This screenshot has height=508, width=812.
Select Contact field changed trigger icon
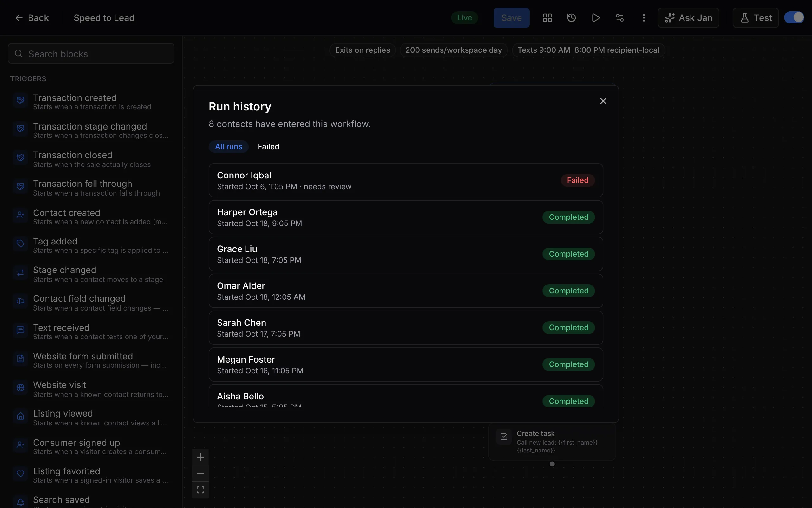pos(21,301)
